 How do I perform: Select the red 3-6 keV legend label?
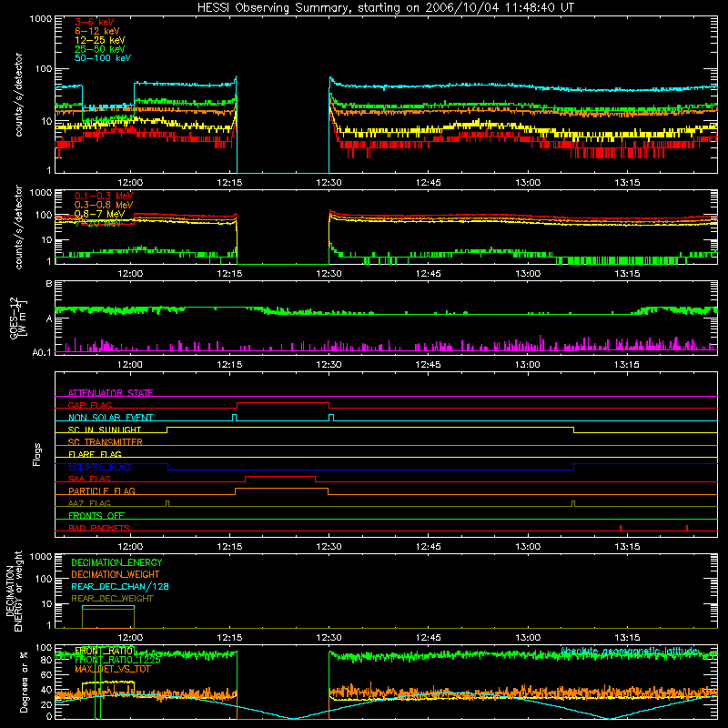[x=95, y=22]
